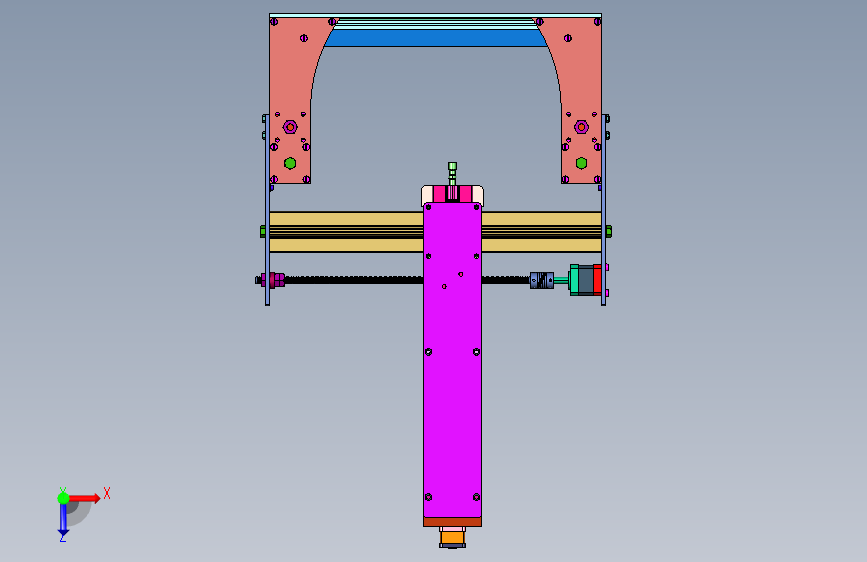Select the thin right vertical side plate
The height and width of the screenshot is (562, 867).
pos(604,210)
